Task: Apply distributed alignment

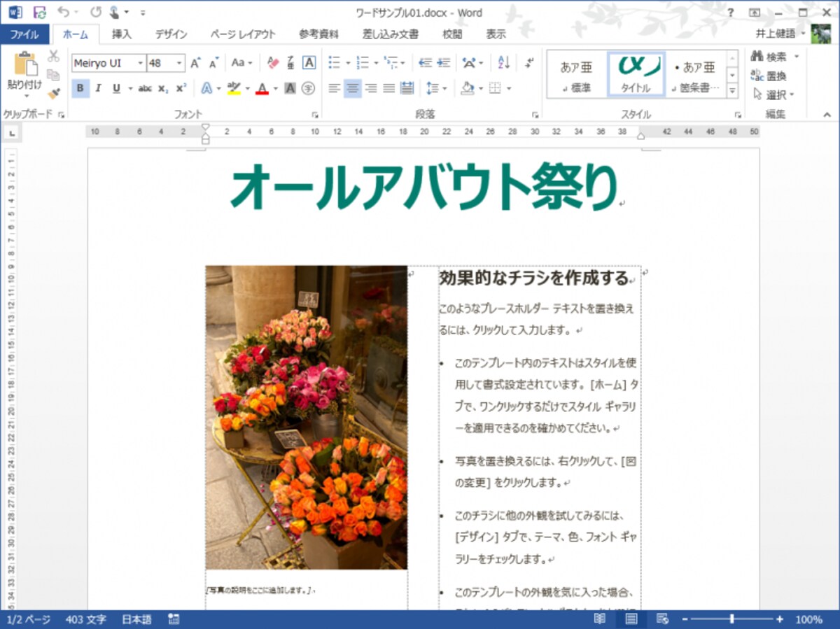Action: (407, 88)
